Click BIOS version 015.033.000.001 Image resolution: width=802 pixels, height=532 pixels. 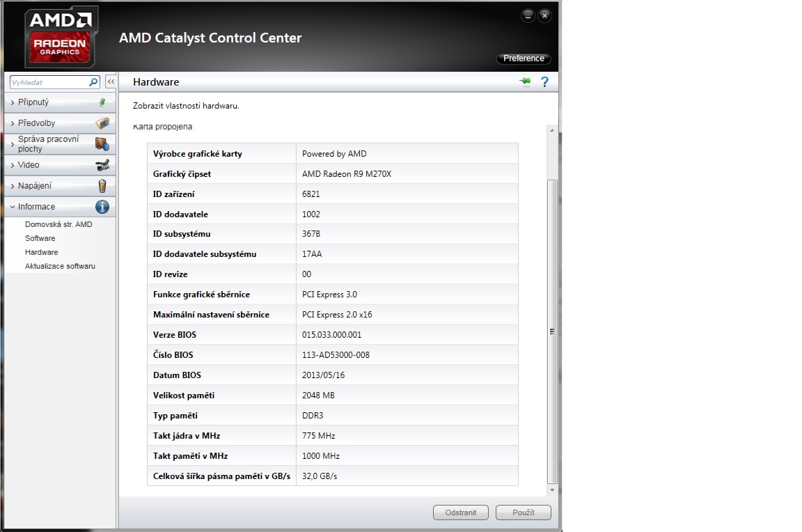331,334
